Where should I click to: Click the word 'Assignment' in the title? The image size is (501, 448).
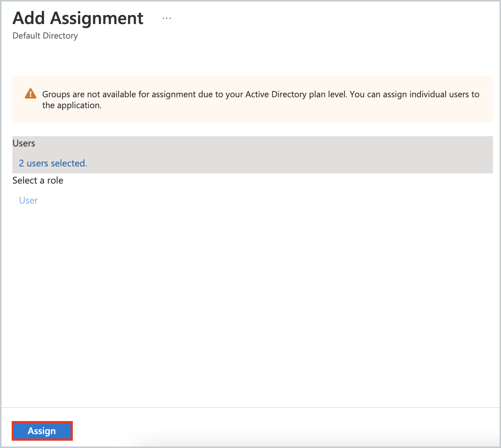[97, 18]
